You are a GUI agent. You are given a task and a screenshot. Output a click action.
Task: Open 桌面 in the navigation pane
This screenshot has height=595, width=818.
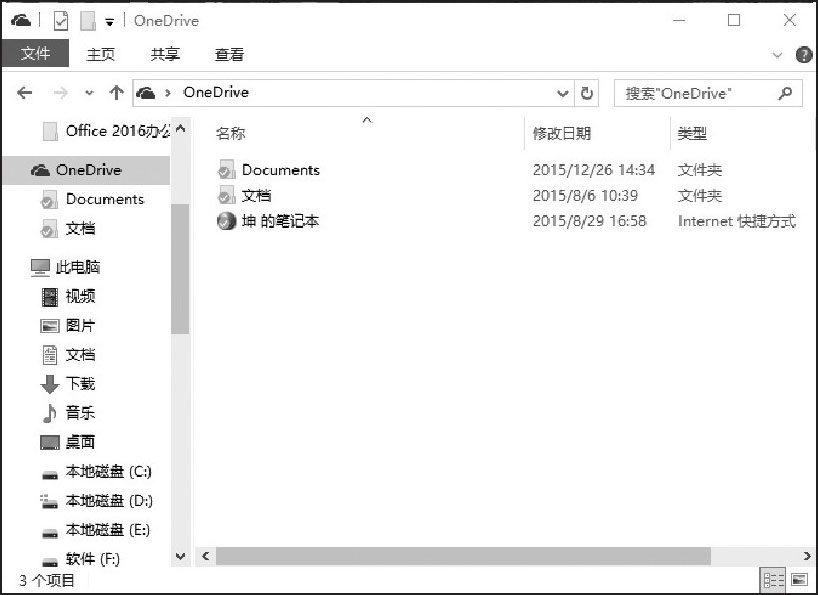tap(68, 442)
